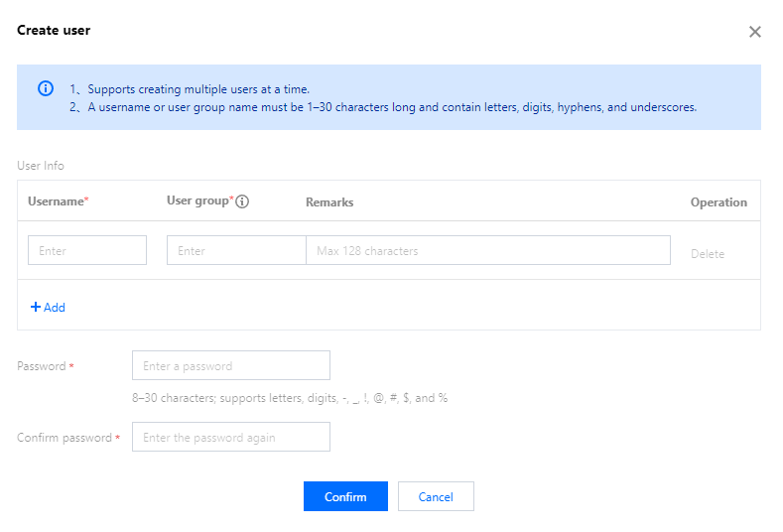Click the password requirements hint text
Screen dimensions: 783x532
click(x=290, y=398)
